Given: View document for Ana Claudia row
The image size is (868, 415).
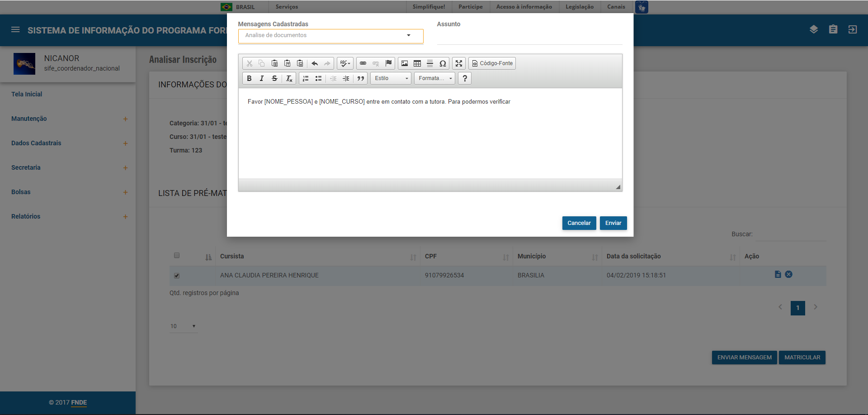Looking at the screenshot, I should [778, 274].
